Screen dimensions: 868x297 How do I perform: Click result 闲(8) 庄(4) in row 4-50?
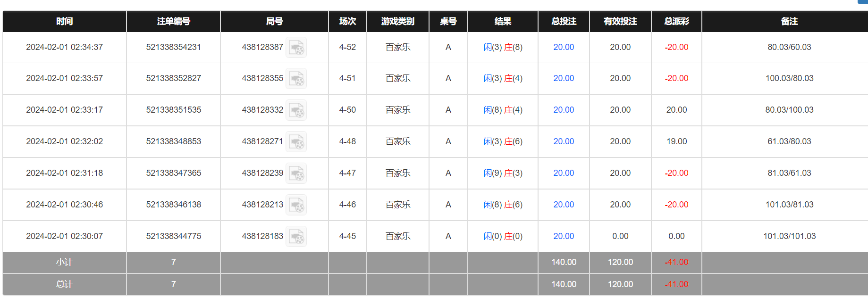[503, 110]
